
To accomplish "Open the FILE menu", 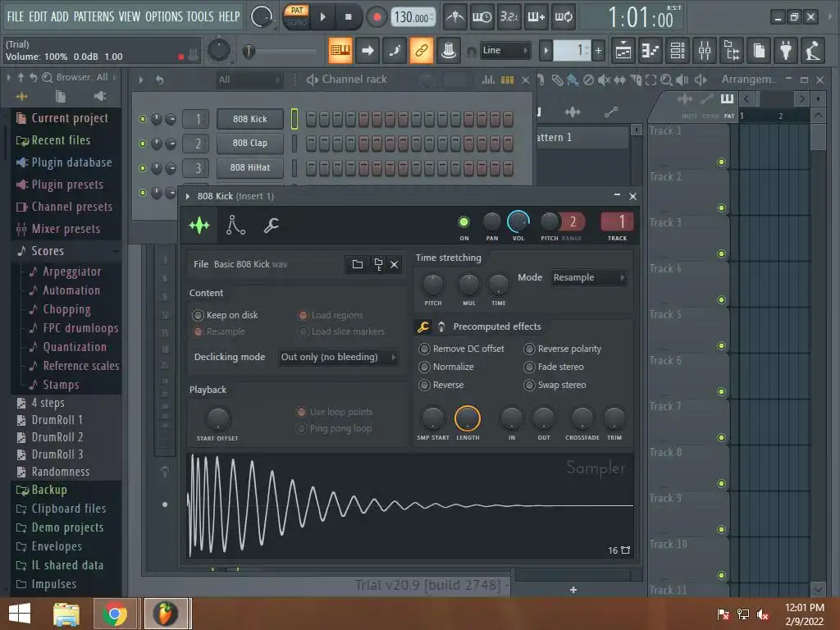I will 15,16.
